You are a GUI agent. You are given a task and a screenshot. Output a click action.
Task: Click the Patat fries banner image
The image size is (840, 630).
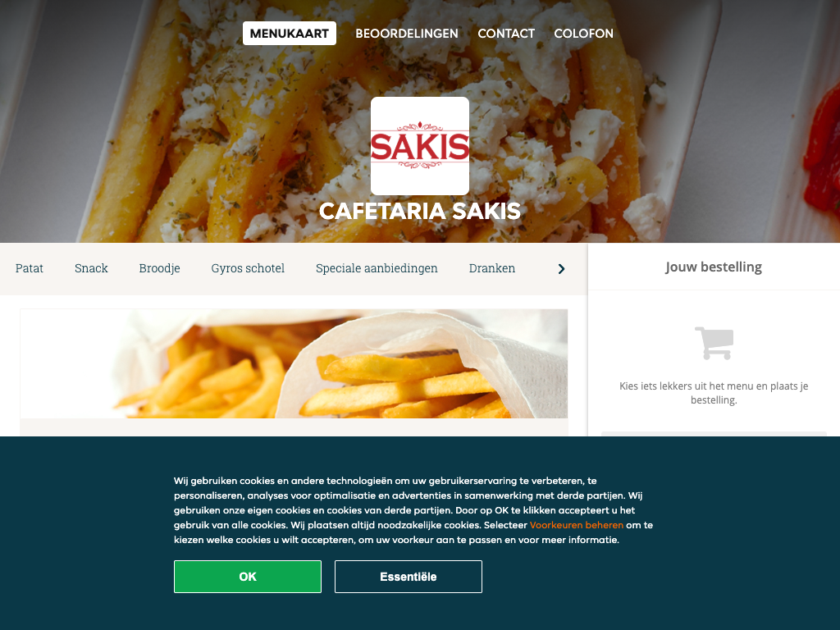[x=294, y=363]
